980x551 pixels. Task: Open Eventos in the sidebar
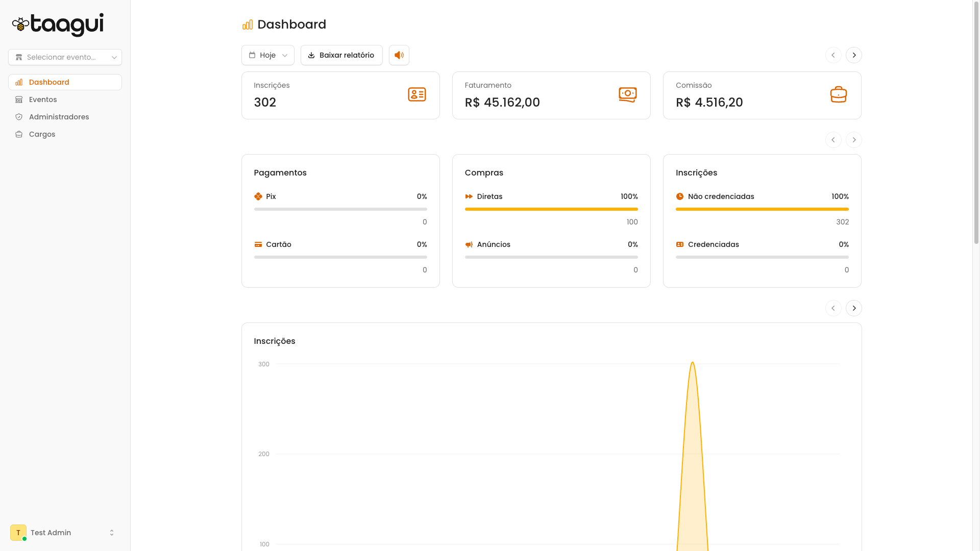click(x=65, y=99)
